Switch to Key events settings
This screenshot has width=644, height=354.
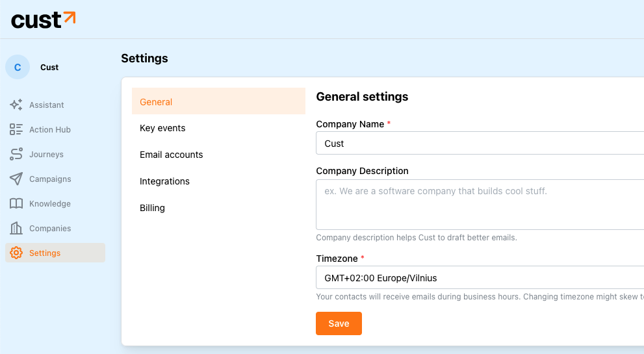[162, 128]
